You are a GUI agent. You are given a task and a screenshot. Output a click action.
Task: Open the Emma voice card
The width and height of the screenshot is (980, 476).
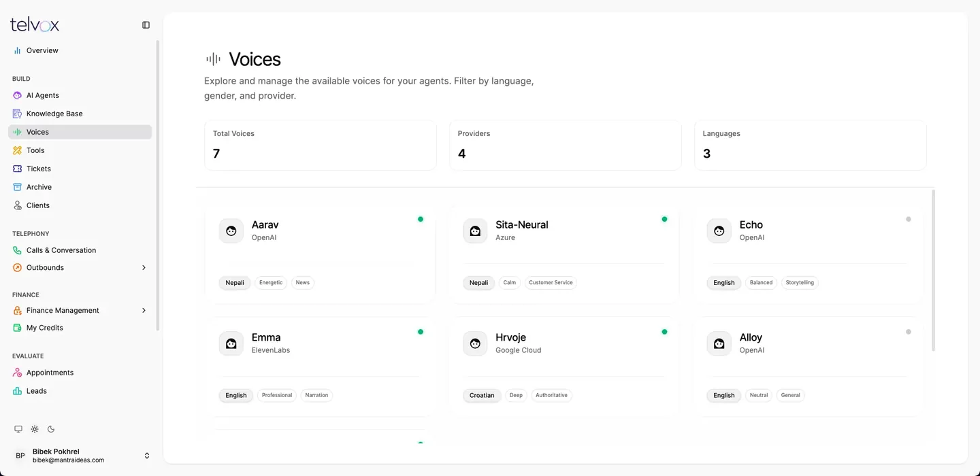(320, 368)
